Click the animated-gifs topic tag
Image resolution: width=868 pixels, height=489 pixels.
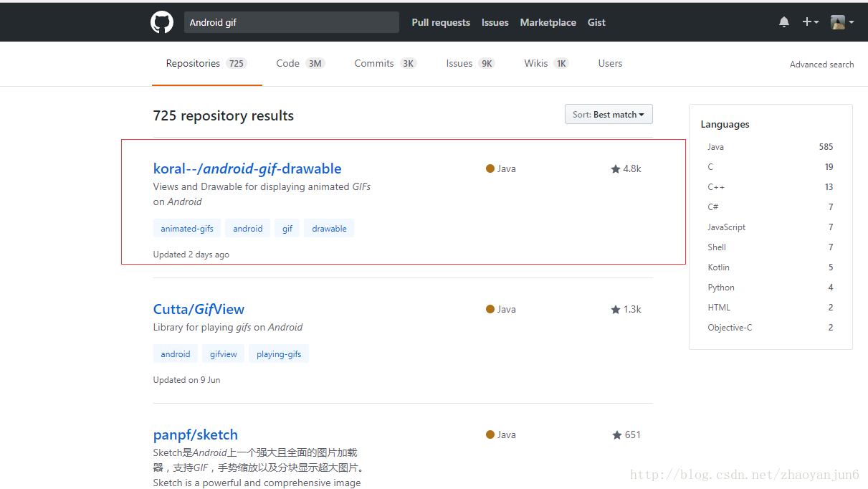[187, 229]
